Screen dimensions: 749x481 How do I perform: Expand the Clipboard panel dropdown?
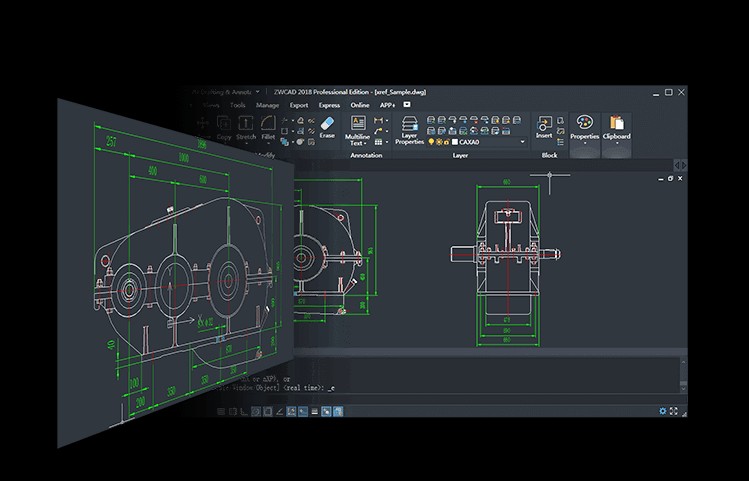click(x=616, y=142)
